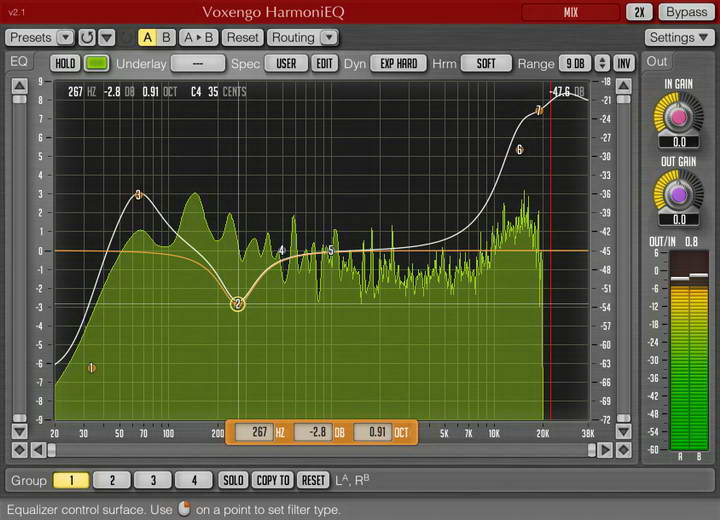
Task: Select state B
Action: pos(166,37)
